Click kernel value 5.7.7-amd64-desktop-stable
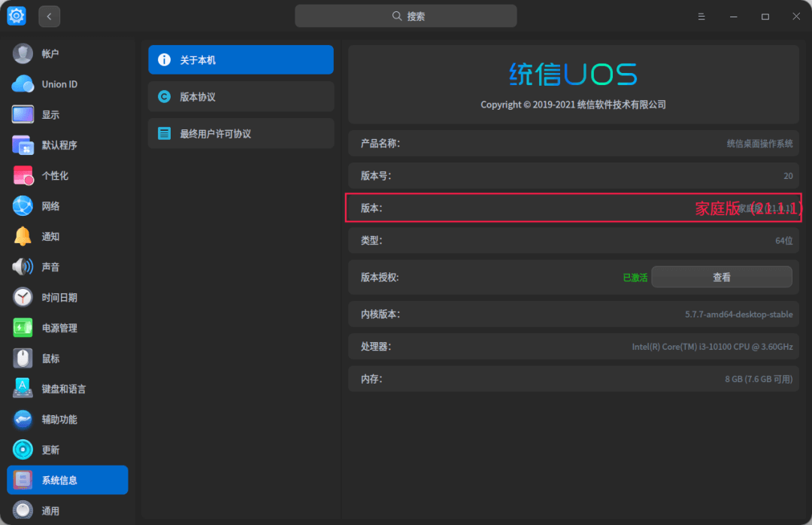Screen dimensions: 812x525 [739, 314]
